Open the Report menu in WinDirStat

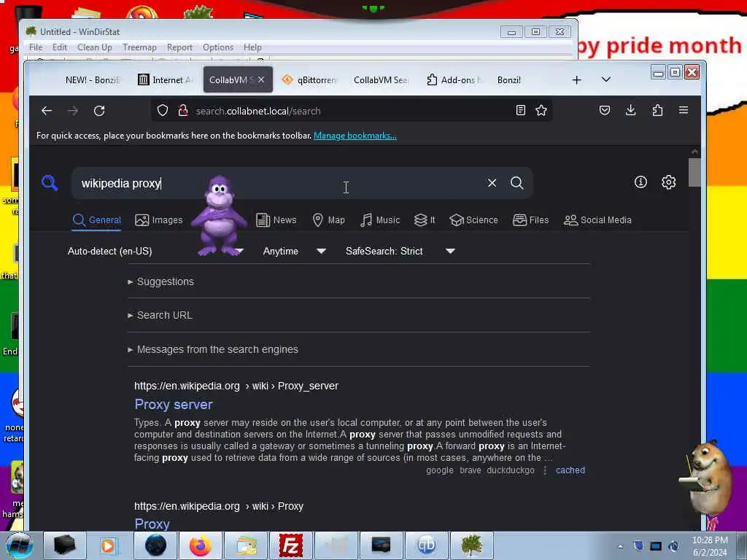(x=179, y=47)
